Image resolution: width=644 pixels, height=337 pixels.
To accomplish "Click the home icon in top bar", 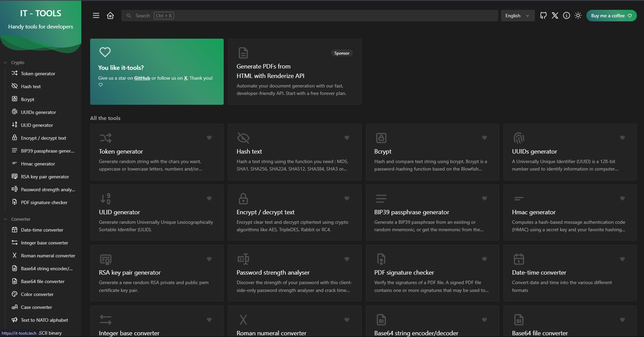I will point(110,16).
